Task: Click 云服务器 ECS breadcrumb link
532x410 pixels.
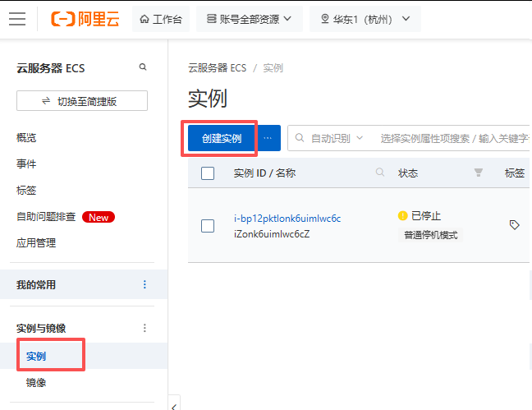Action: point(218,68)
